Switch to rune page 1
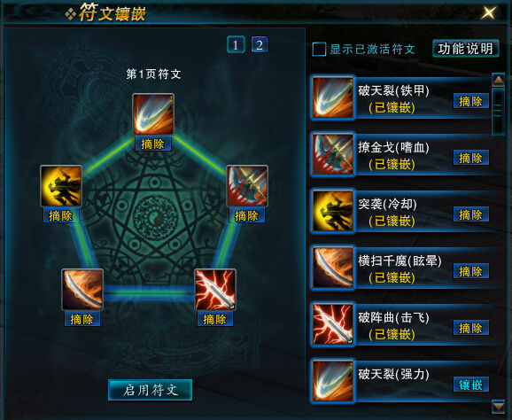This screenshot has width=512, height=420. pos(236,44)
